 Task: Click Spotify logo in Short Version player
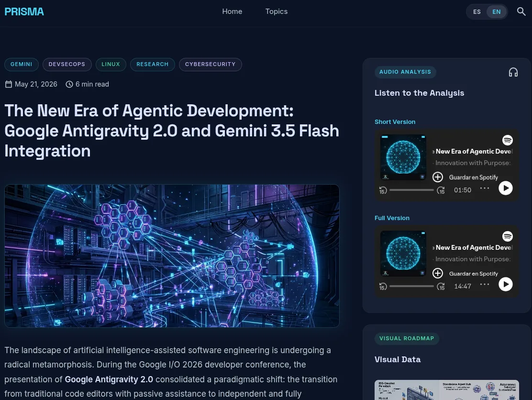tap(507, 140)
